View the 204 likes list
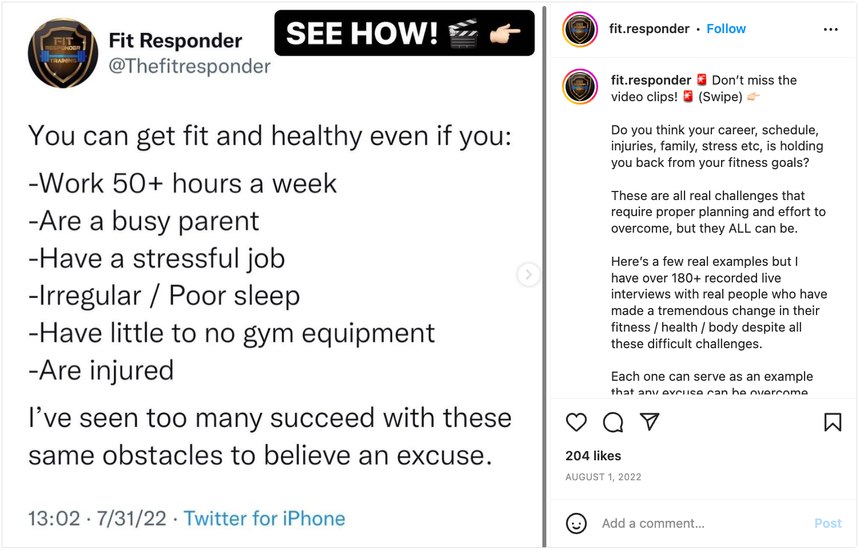The height and width of the screenshot is (550, 860). [593, 456]
